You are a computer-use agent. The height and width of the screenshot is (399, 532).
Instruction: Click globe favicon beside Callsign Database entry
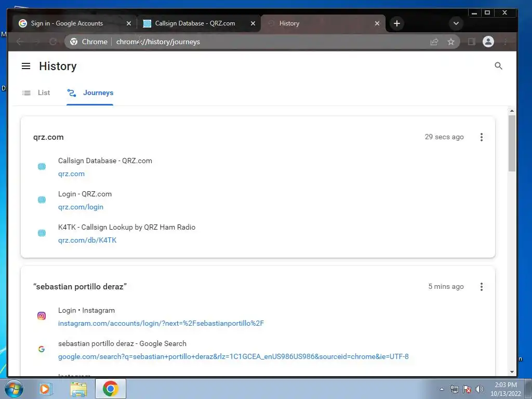pyautogui.click(x=42, y=167)
